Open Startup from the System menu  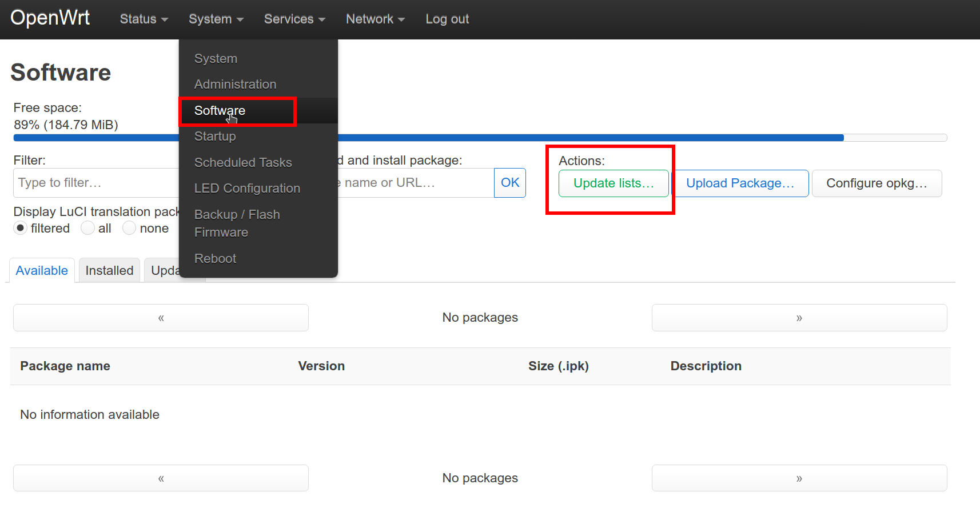[215, 137]
